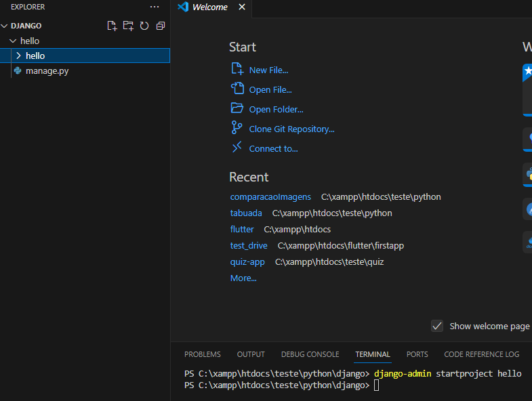Collapse all folders in Explorer
Viewport: 532px width, 401px height.
(x=160, y=26)
